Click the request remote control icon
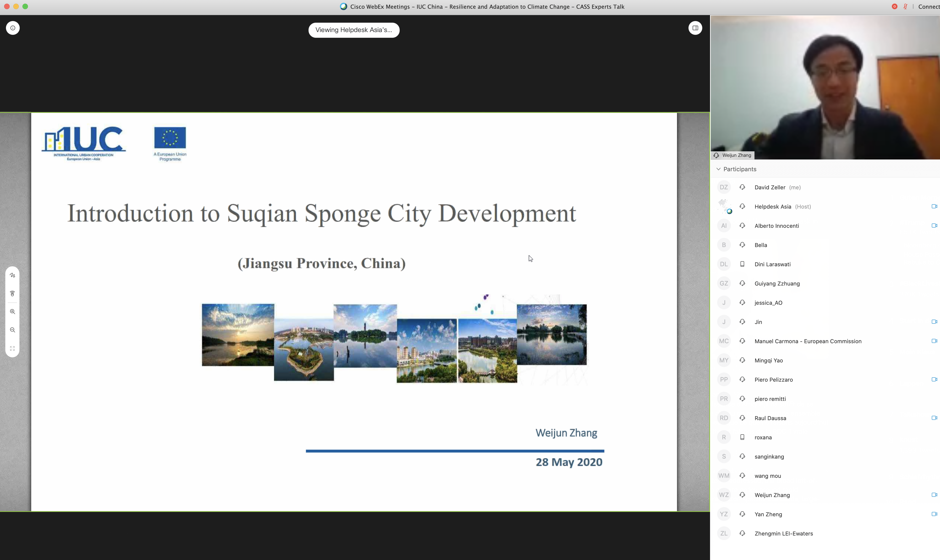 [12, 294]
